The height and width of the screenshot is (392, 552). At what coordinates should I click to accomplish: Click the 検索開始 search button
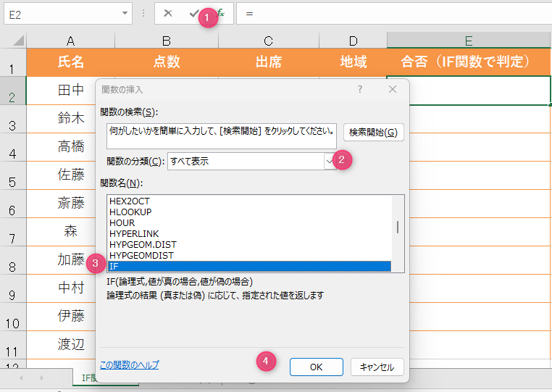click(x=373, y=132)
